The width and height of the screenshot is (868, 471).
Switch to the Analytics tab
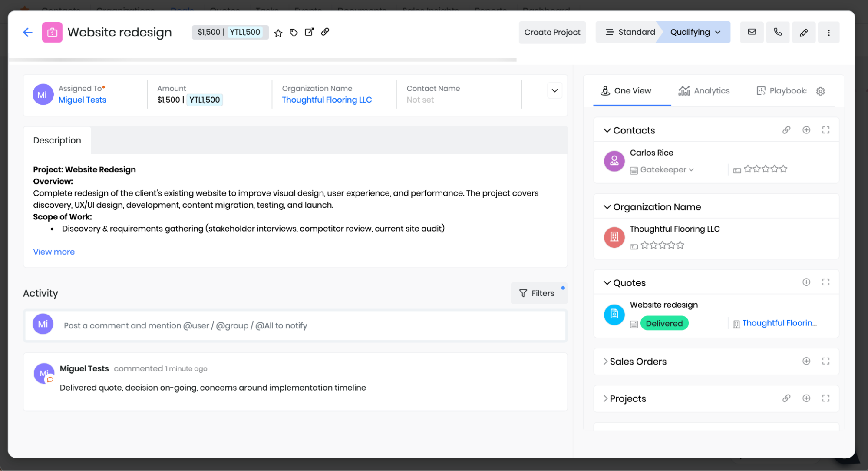(x=704, y=91)
